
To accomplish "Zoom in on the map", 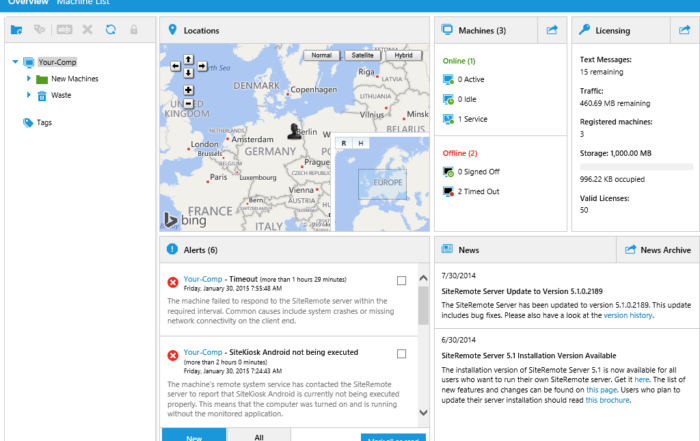I will (188, 90).
